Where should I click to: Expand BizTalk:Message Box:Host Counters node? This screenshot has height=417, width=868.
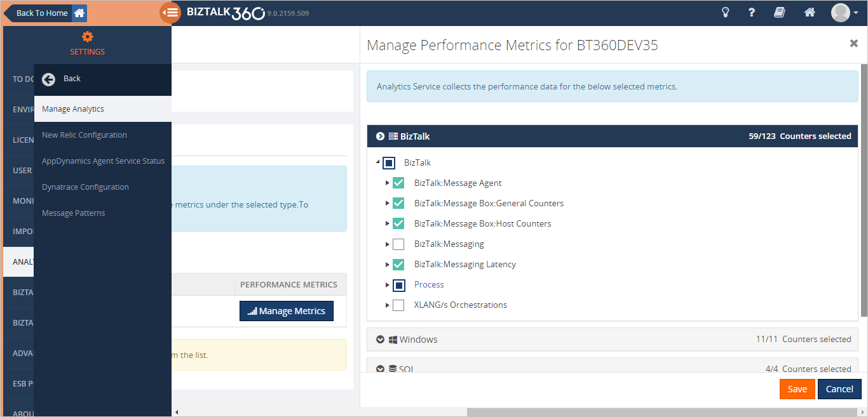(388, 224)
